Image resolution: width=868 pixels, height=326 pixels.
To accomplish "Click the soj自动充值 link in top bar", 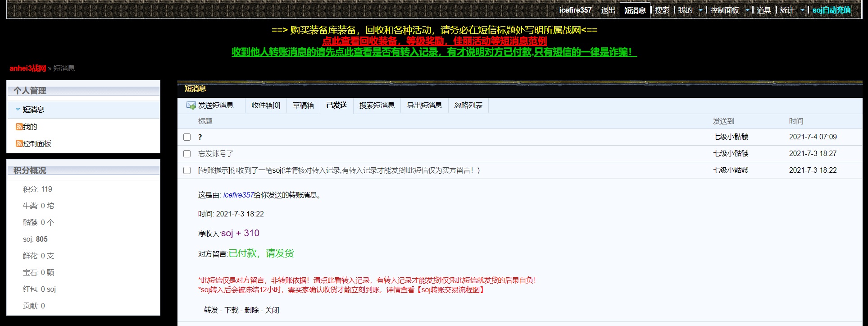I will (x=832, y=10).
